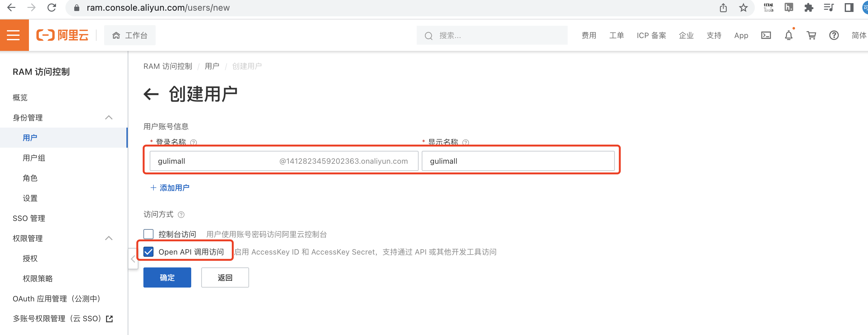
Task: Click 用户 in the breadcrumb
Action: (212, 66)
